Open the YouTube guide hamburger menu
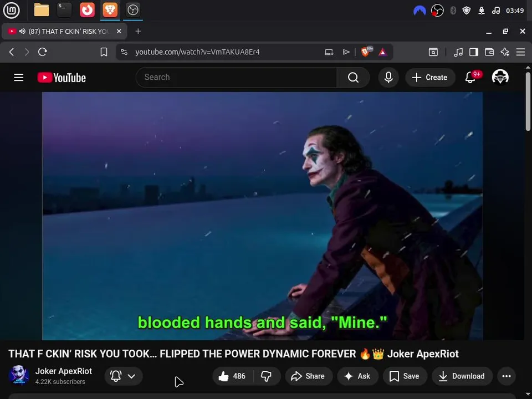 coord(19,78)
